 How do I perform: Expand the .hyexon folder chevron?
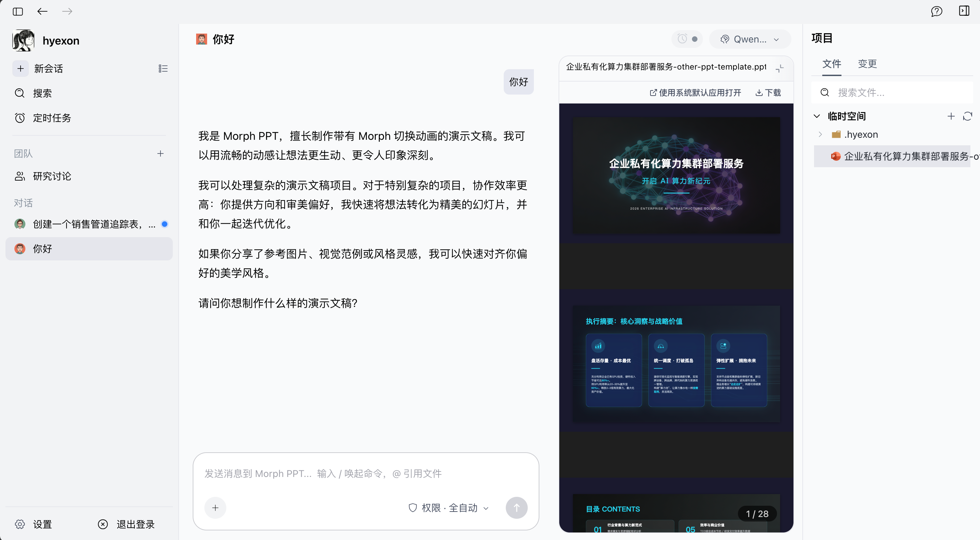coord(821,134)
